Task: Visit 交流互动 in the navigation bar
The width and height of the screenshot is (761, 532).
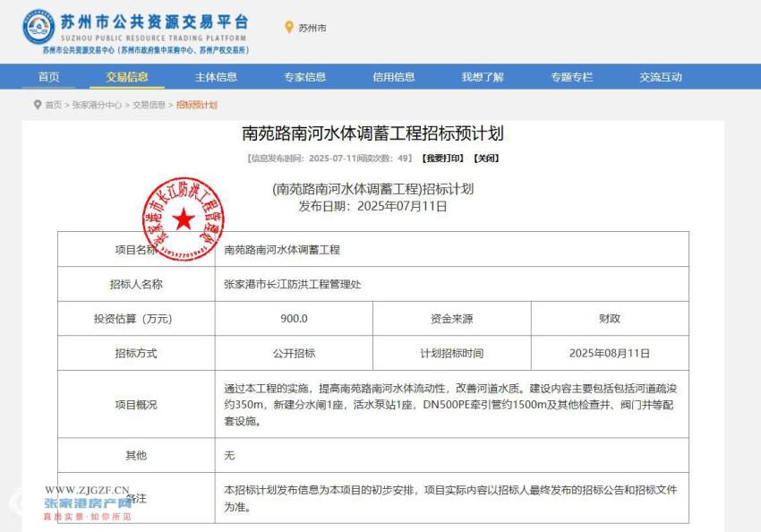Action: 661,77
